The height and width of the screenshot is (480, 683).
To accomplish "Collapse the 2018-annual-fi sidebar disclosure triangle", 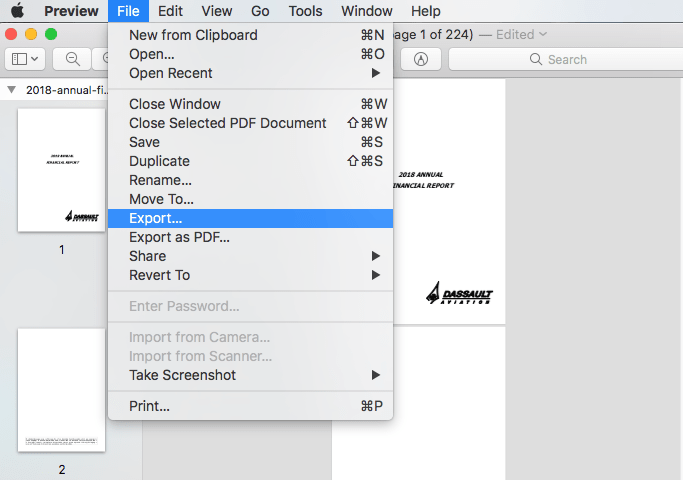I will 11,89.
